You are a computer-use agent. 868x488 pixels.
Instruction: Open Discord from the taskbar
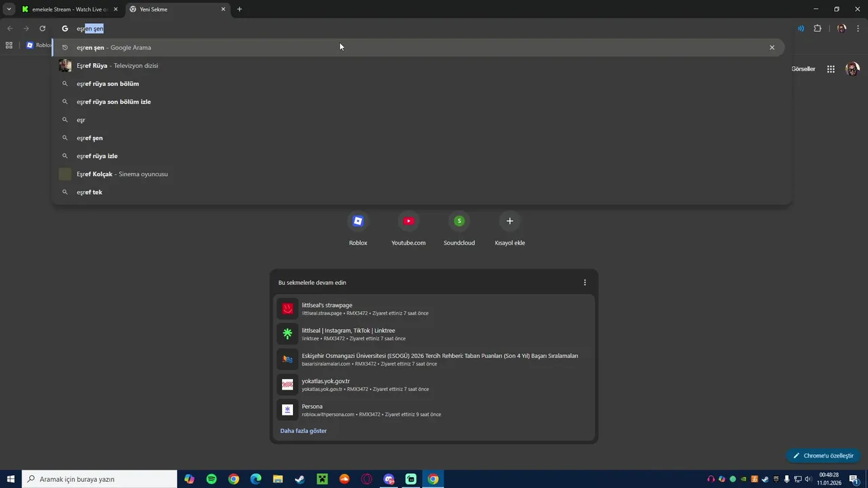pyautogui.click(x=389, y=479)
